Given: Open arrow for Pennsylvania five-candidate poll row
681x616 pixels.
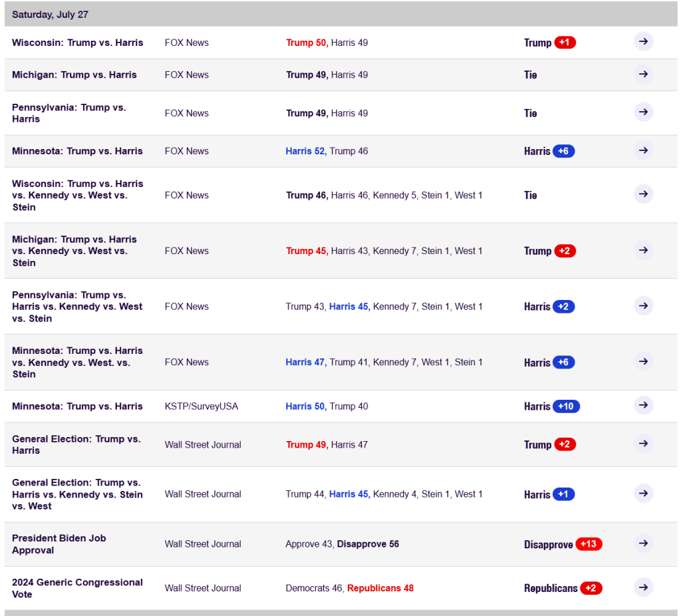Looking at the screenshot, I should (x=643, y=306).
